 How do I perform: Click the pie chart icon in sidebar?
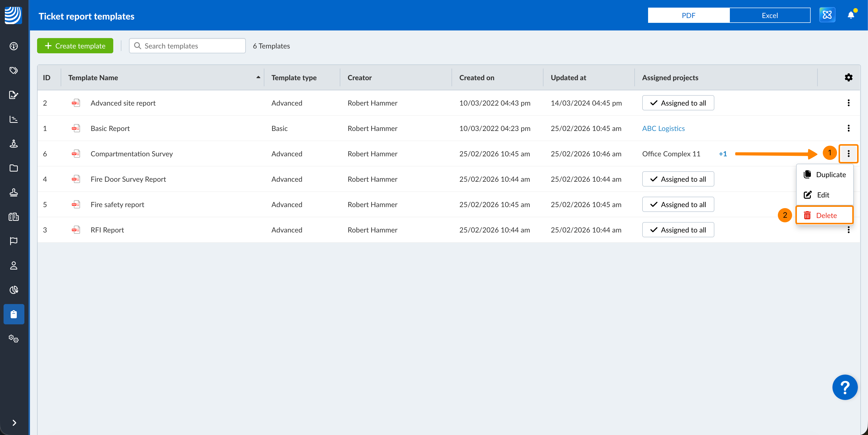(x=14, y=290)
